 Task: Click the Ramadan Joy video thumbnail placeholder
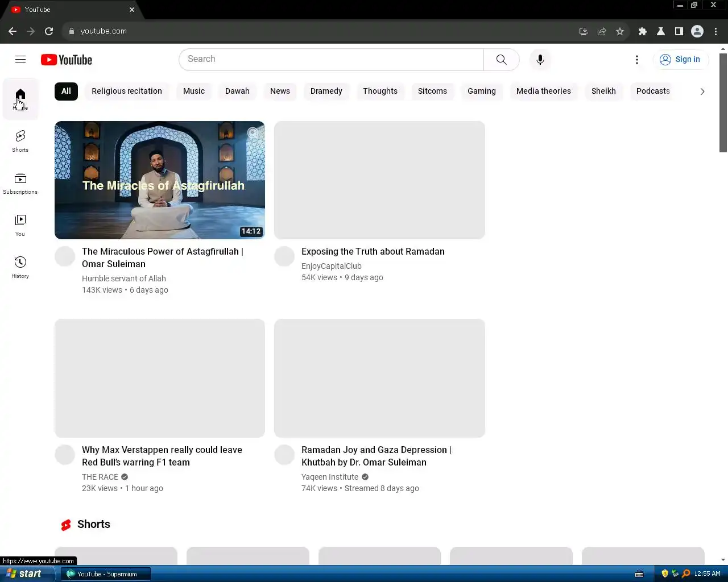(379, 378)
